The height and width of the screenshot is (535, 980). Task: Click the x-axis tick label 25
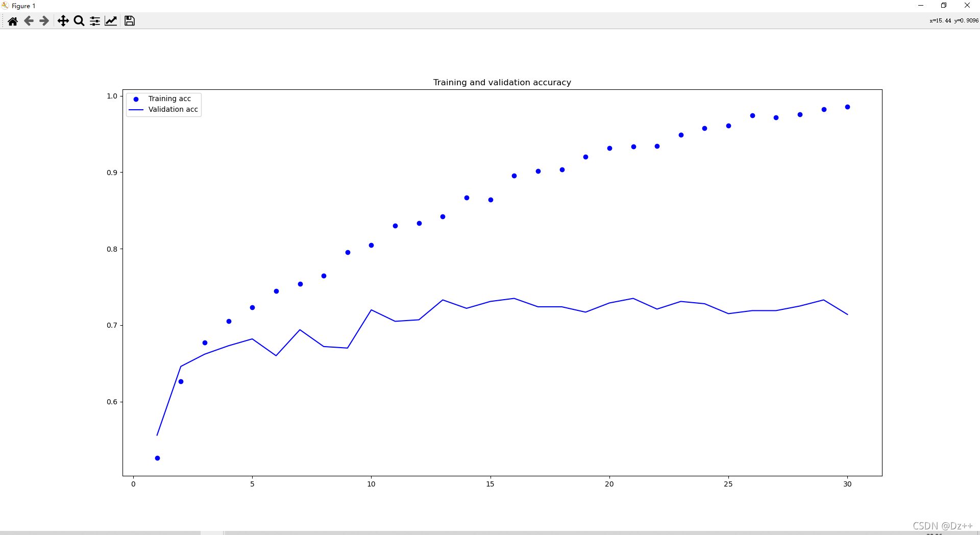[x=728, y=484]
